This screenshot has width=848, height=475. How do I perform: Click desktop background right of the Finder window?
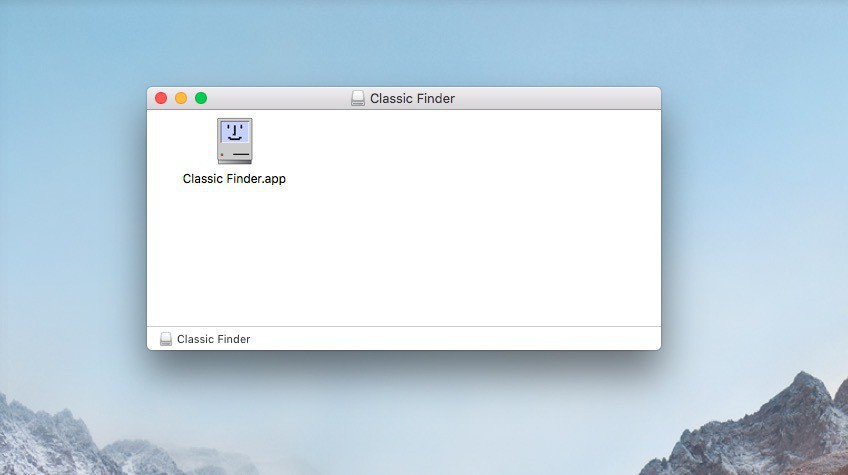[754, 216]
